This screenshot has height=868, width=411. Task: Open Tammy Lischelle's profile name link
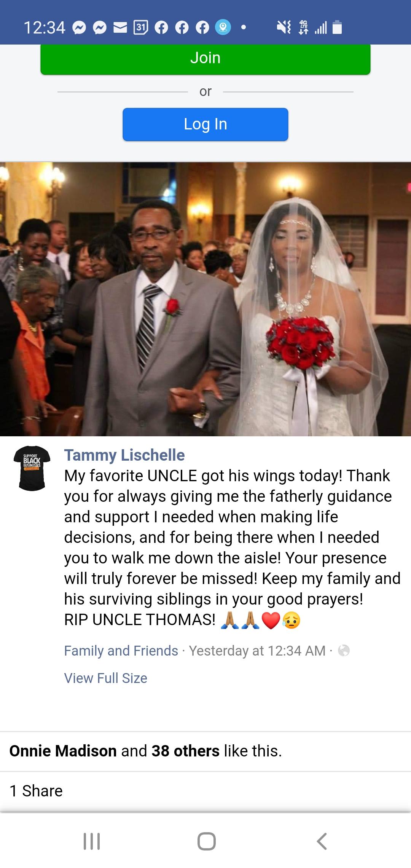tap(124, 455)
